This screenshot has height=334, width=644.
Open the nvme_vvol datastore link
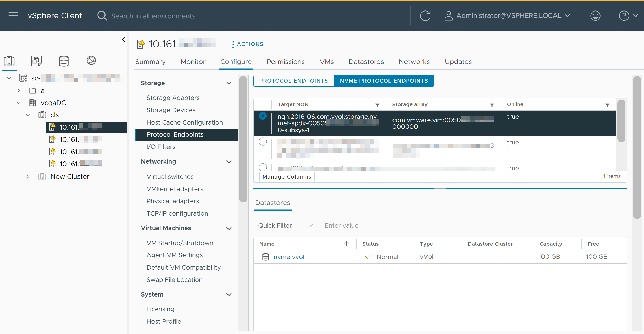[x=289, y=257]
